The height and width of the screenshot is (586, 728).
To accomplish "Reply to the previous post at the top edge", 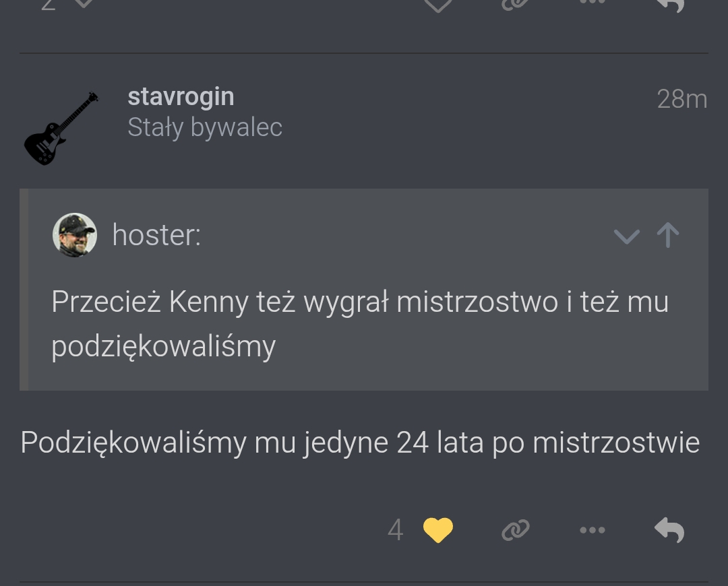I will tap(669, 4).
